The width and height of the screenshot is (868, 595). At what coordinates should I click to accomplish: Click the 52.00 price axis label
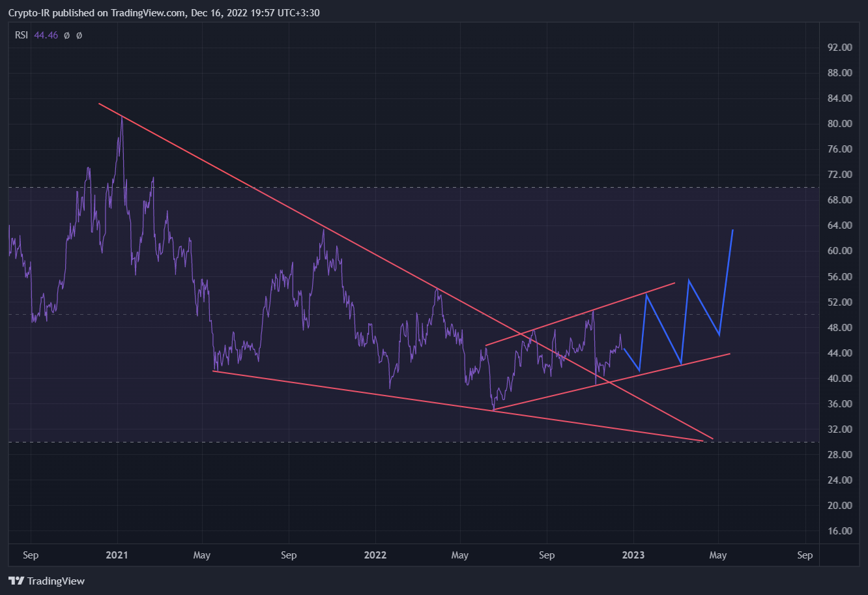point(839,302)
